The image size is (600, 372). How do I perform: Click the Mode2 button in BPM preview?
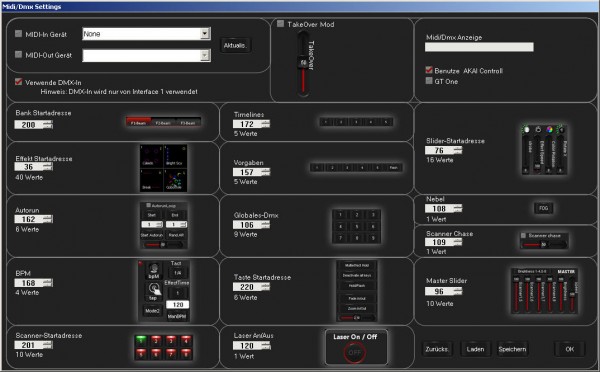152,311
